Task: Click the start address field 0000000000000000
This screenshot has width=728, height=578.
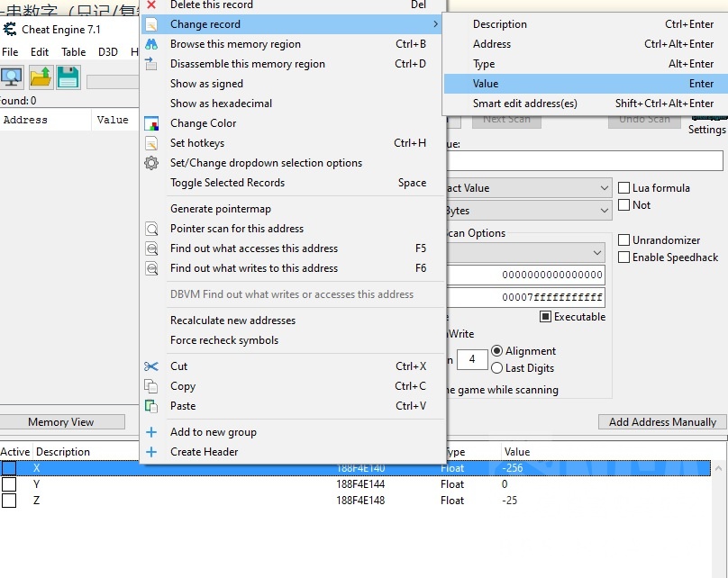Action: [525, 275]
